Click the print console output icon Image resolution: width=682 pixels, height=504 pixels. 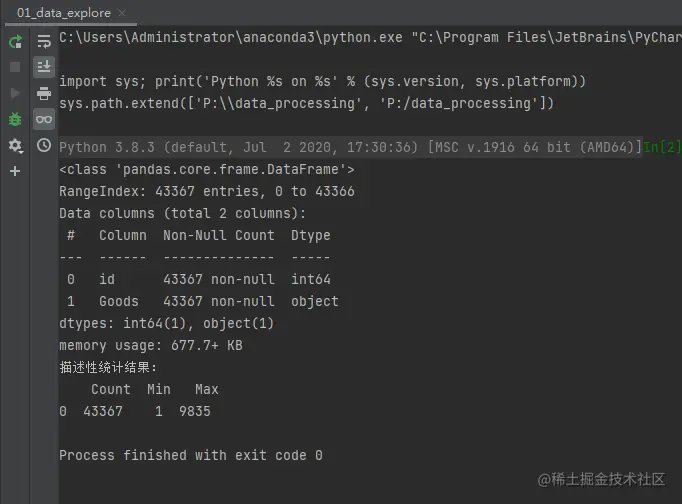pyautogui.click(x=44, y=93)
